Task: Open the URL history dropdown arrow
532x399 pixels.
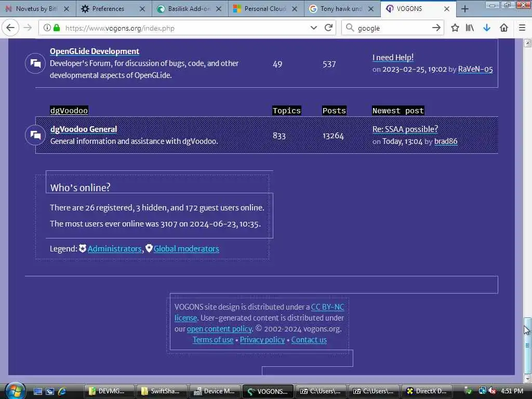Action: pos(313,28)
